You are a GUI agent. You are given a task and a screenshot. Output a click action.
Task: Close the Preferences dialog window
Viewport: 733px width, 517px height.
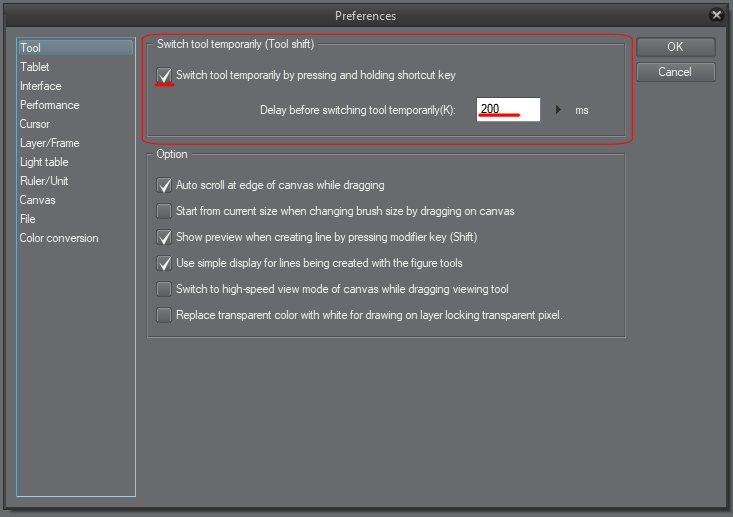716,15
